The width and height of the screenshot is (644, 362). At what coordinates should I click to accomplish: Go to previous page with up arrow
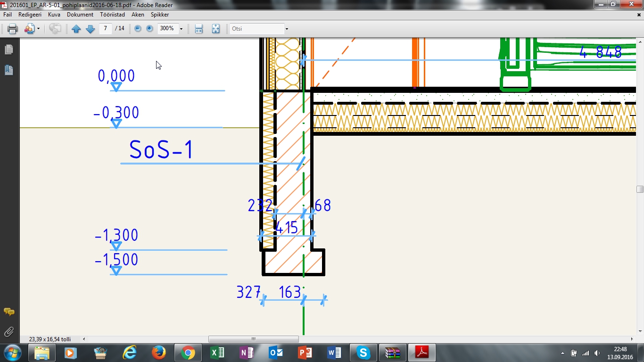76,29
